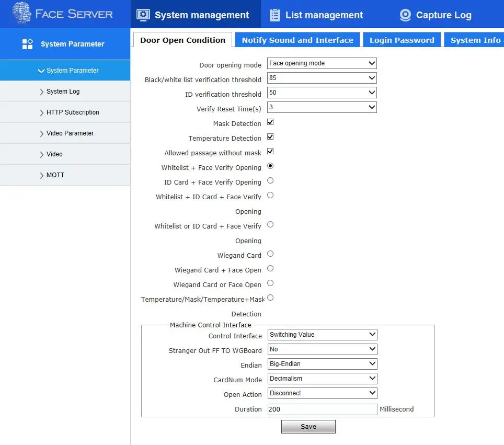The height and width of the screenshot is (445, 504).
Task: Open the Verify Reset Time(s) dropdown
Action: (322, 107)
